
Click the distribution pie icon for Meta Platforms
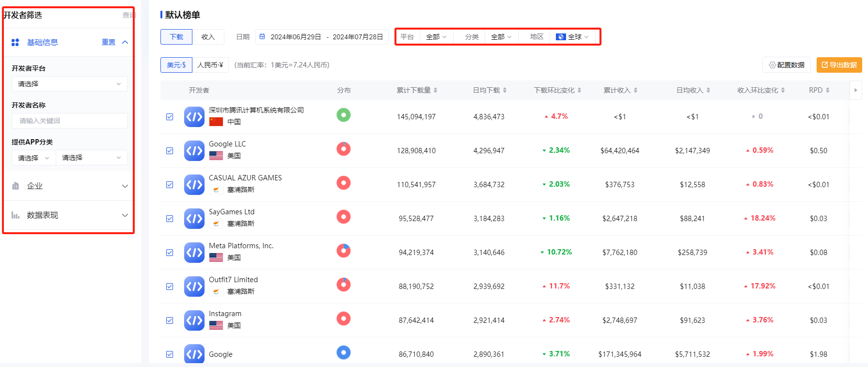[344, 251]
